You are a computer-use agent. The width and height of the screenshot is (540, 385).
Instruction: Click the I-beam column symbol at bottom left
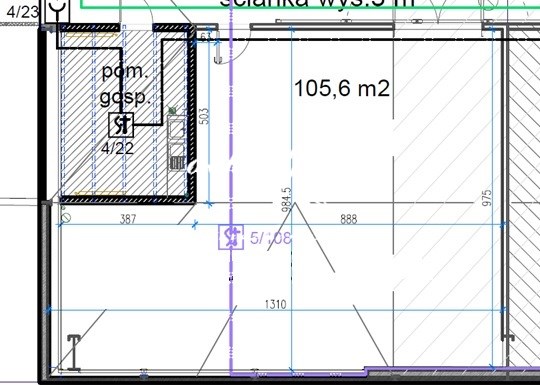(x=74, y=353)
